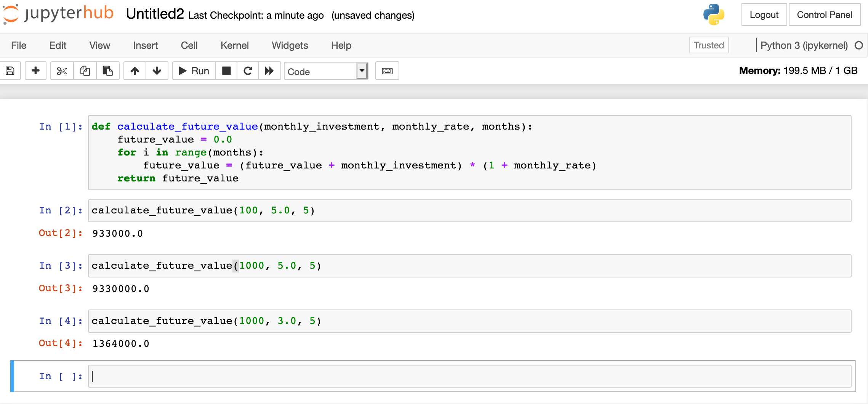Click the Trusted notebook indicator
The image size is (868, 404).
click(709, 45)
